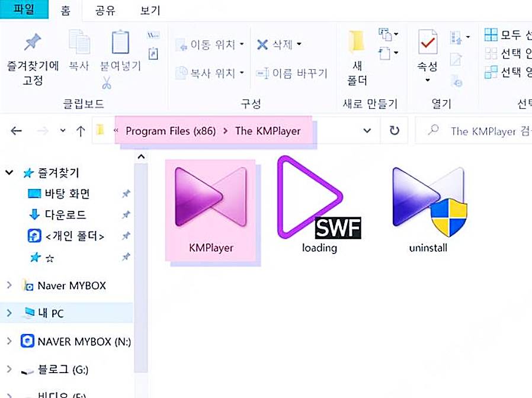Collapse the 즐겨찾기 tree section

[9, 172]
